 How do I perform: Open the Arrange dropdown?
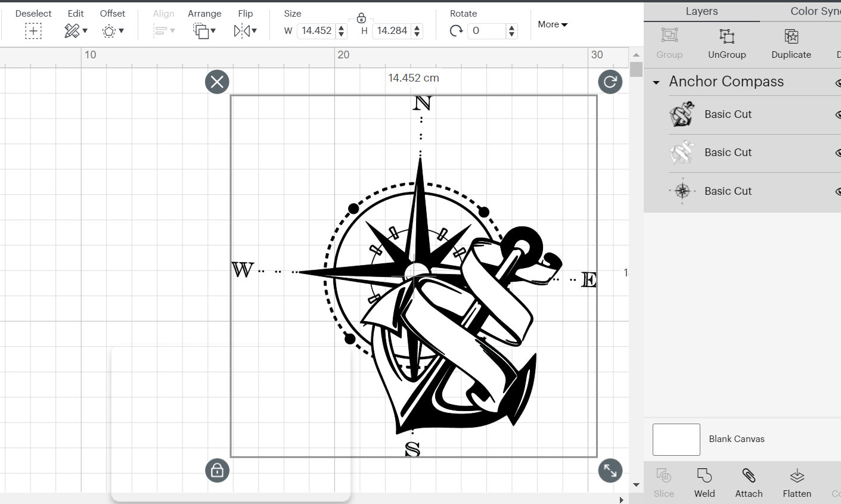click(204, 24)
